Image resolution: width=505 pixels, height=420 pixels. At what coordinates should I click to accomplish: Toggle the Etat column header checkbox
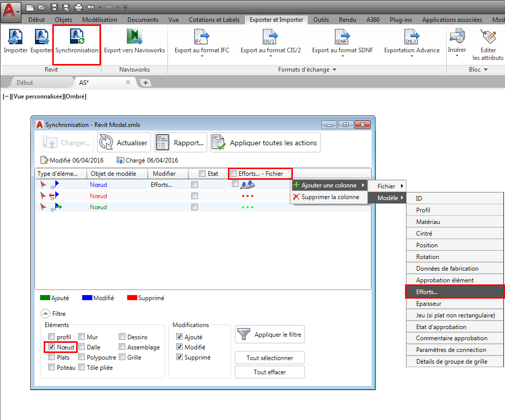point(203,173)
